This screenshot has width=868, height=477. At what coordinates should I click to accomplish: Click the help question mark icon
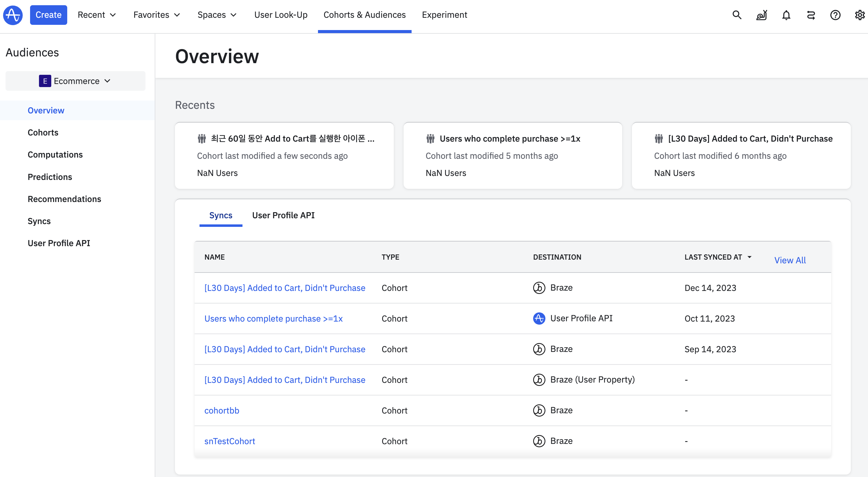(x=835, y=15)
